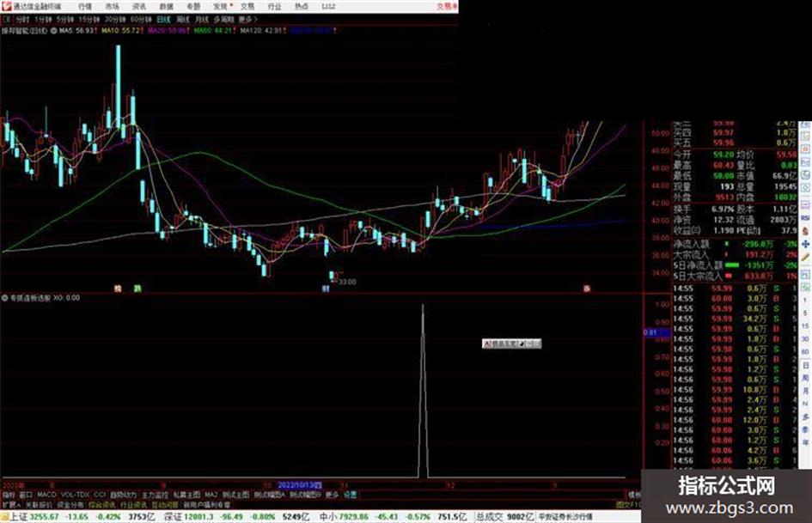
Task: Switch chart to 15分钟 period
Action: pos(89,19)
